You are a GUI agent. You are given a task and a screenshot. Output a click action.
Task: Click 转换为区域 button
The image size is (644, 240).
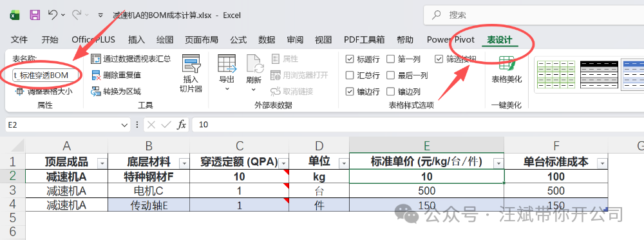point(116,92)
